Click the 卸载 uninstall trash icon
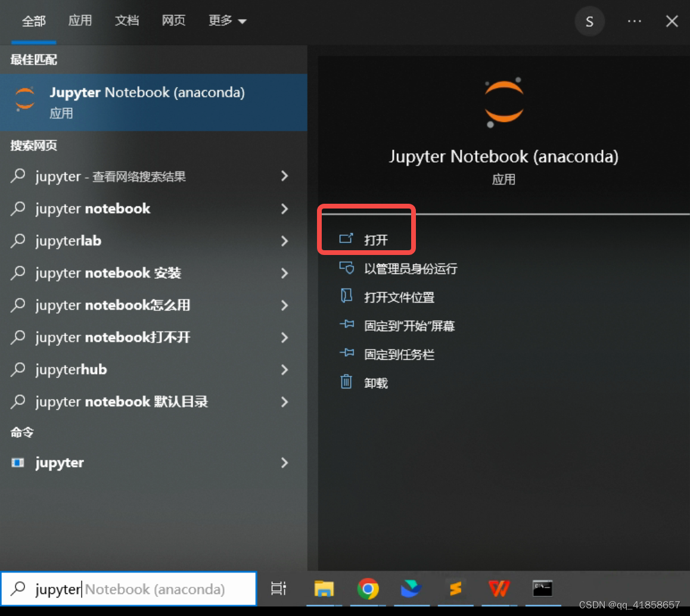This screenshot has width=690, height=616. [346, 382]
